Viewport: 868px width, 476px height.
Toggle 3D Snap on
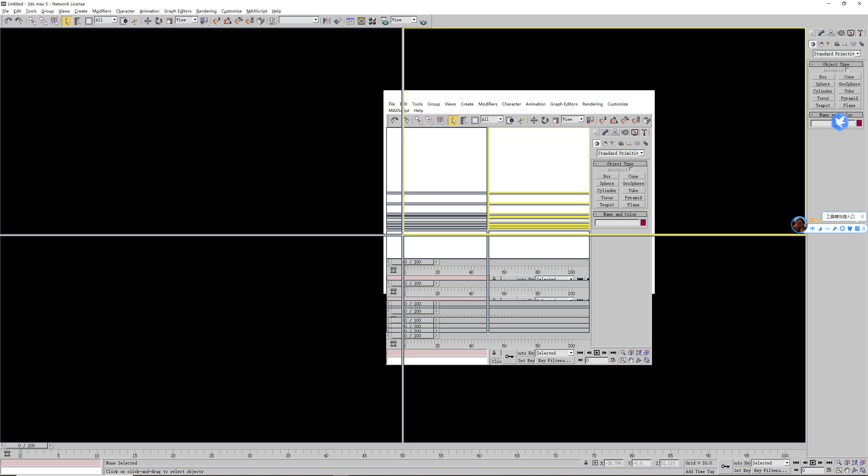click(x=217, y=21)
